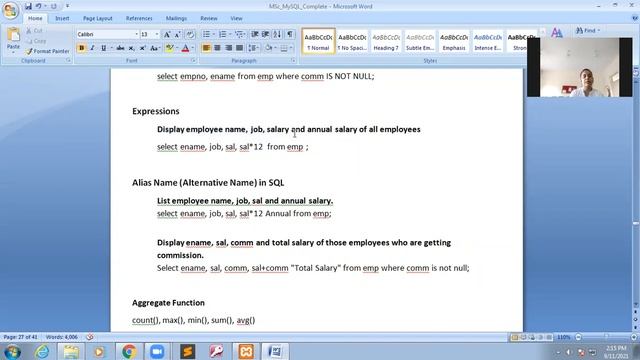Apply the Normal style
The image size is (640, 360).
[x=318, y=41]
